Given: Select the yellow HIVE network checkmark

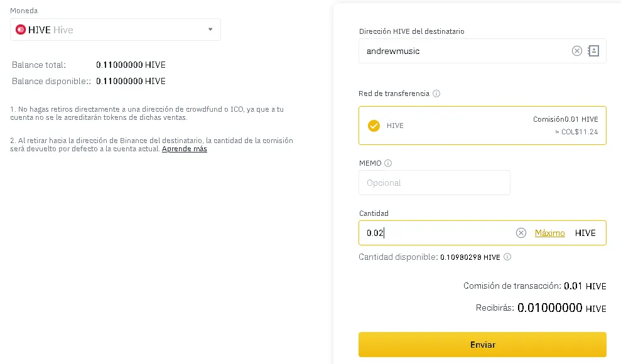Looking at the screenshot, I should (374, 126).
